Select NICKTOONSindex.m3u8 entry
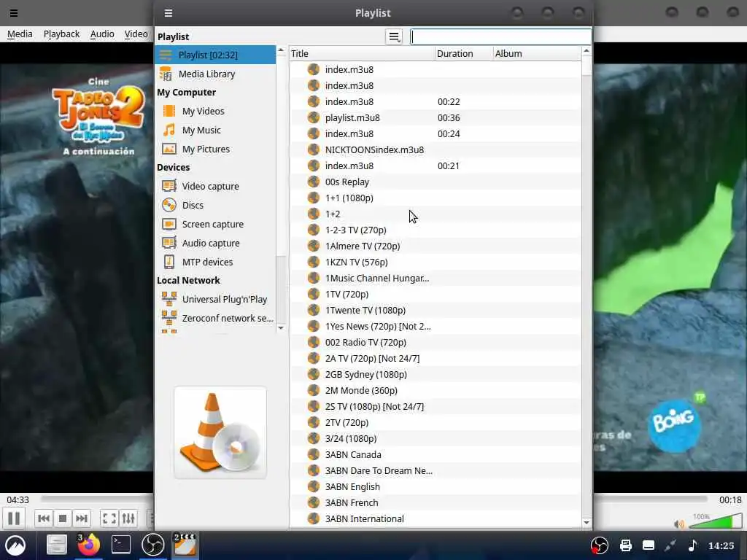Screen dimensions: 747x560 click(x=435, y=149)
